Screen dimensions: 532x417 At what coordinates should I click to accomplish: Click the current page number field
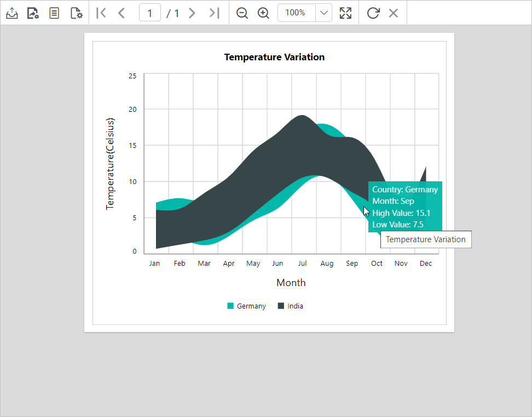coord(149,13)
